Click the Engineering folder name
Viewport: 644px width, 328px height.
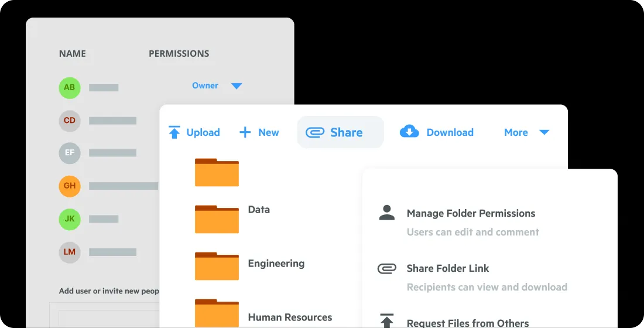point(276,264)
